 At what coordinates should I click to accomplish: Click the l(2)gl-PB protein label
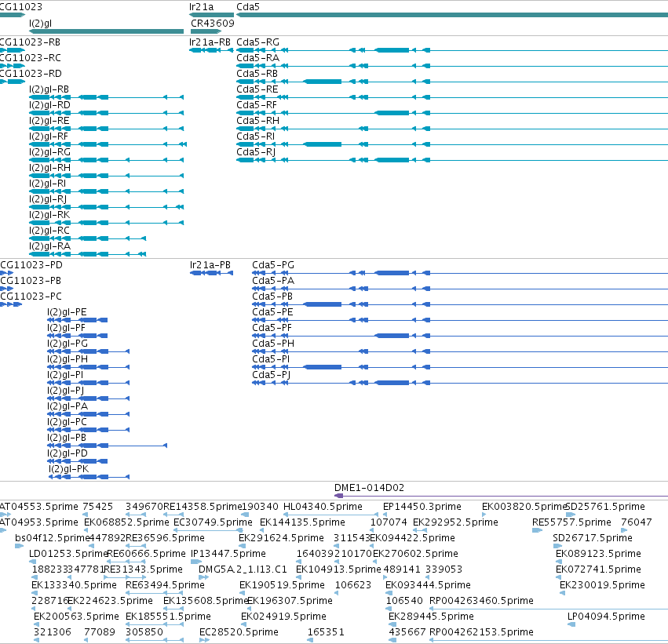(67, 438)
